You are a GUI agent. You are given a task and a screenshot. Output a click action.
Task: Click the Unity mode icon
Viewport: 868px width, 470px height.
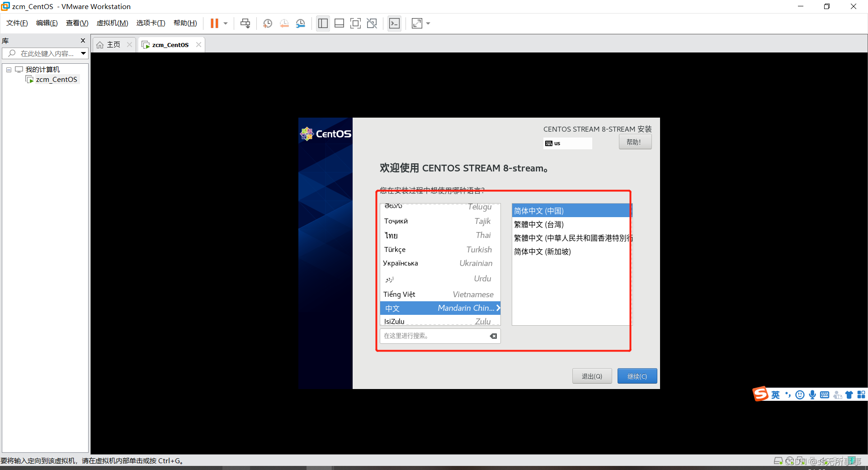(x=372, y=24)
